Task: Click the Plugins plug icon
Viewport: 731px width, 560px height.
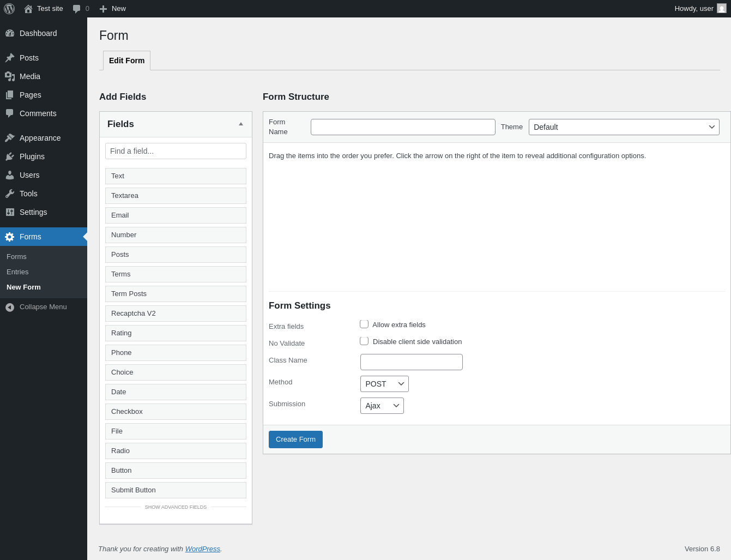Action: [10, 156]
